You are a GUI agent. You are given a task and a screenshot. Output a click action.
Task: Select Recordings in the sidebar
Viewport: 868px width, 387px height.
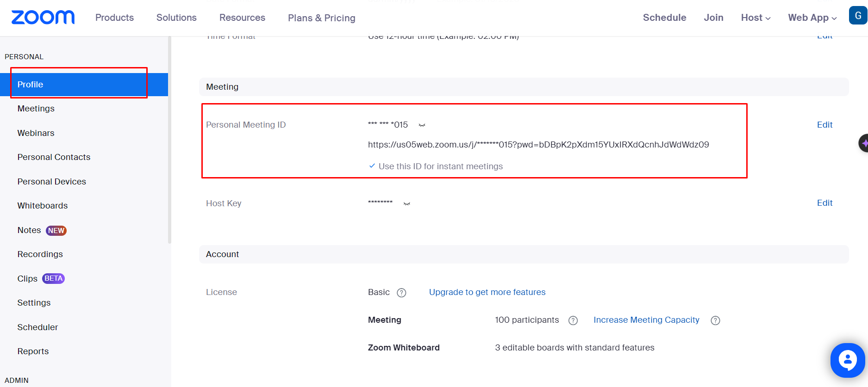pyautogui.click(x=40, y=254)
